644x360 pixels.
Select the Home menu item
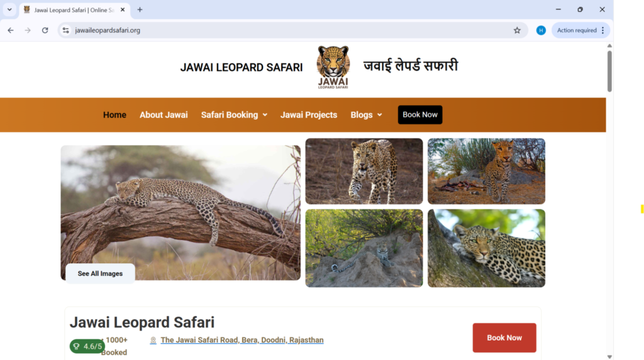pos(114,115)
